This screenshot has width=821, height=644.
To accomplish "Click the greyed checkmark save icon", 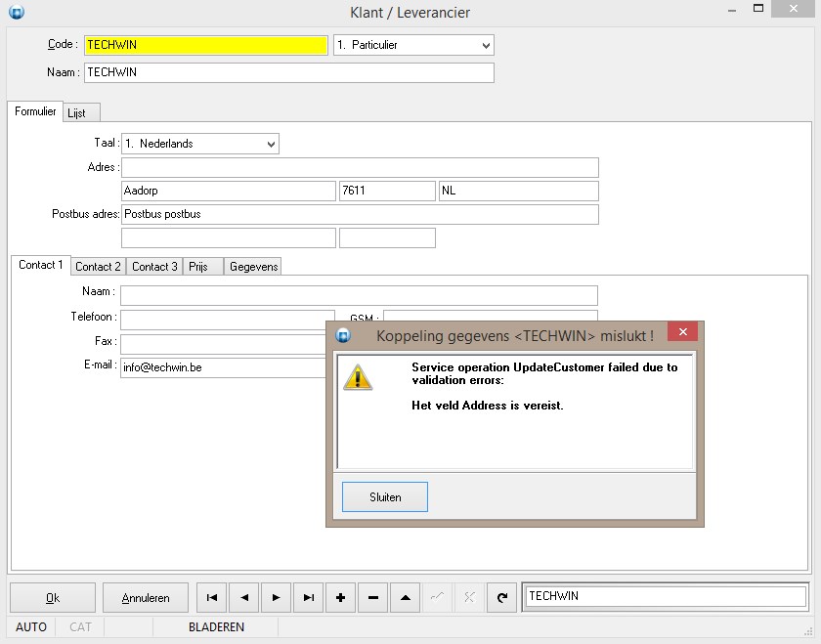I will point(437,597).
